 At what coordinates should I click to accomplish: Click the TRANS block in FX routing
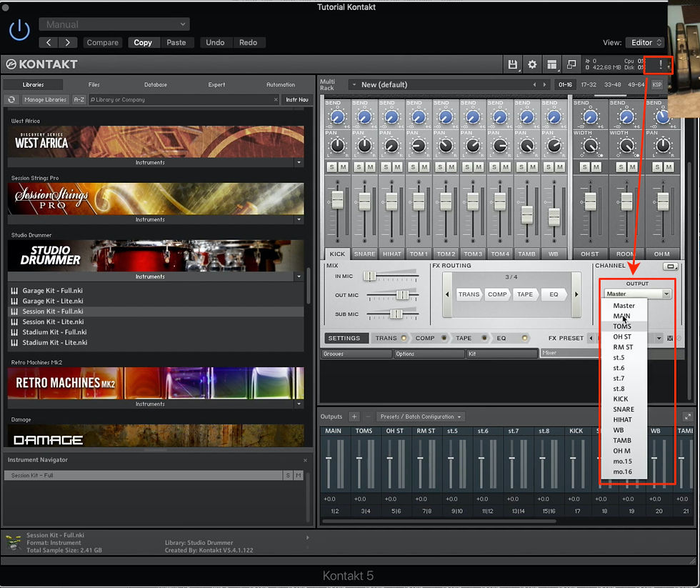click(469, 294)
